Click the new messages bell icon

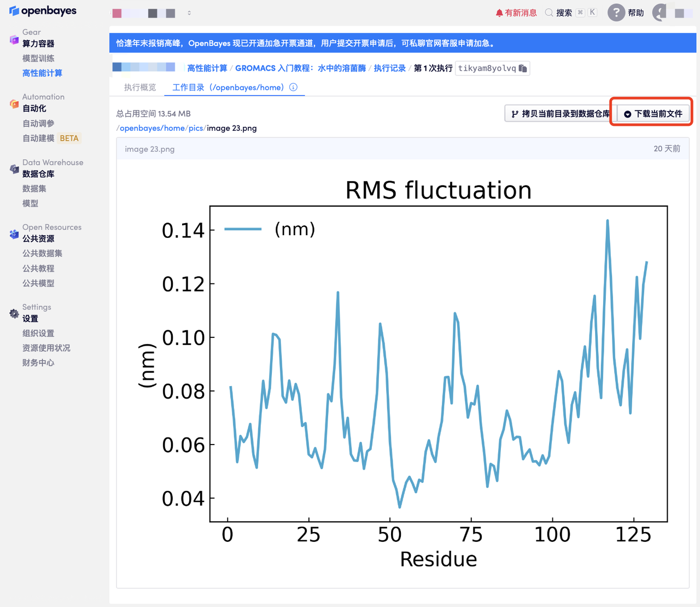click(x=499, y=13)
